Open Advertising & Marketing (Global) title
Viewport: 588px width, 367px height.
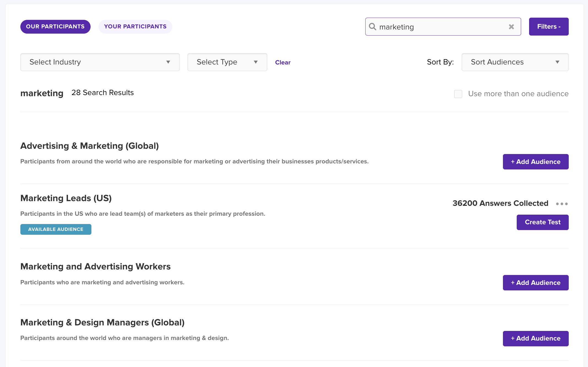[x=89, y=146]
